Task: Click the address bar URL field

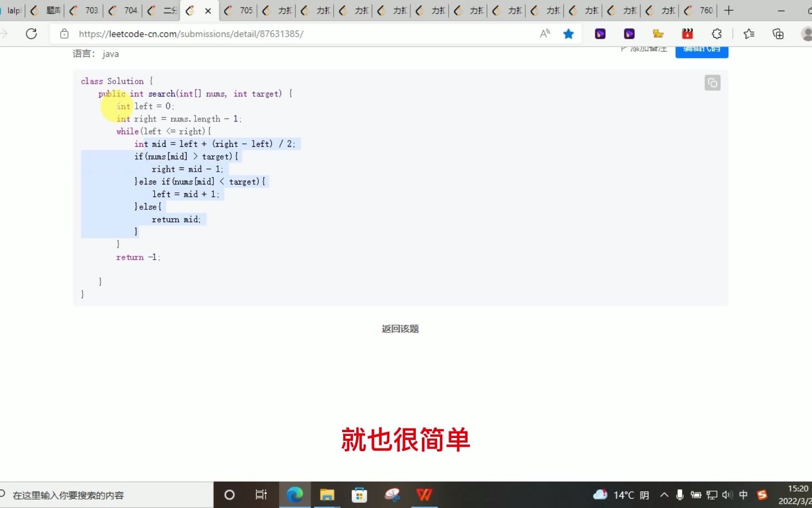Action: [190, 33]
